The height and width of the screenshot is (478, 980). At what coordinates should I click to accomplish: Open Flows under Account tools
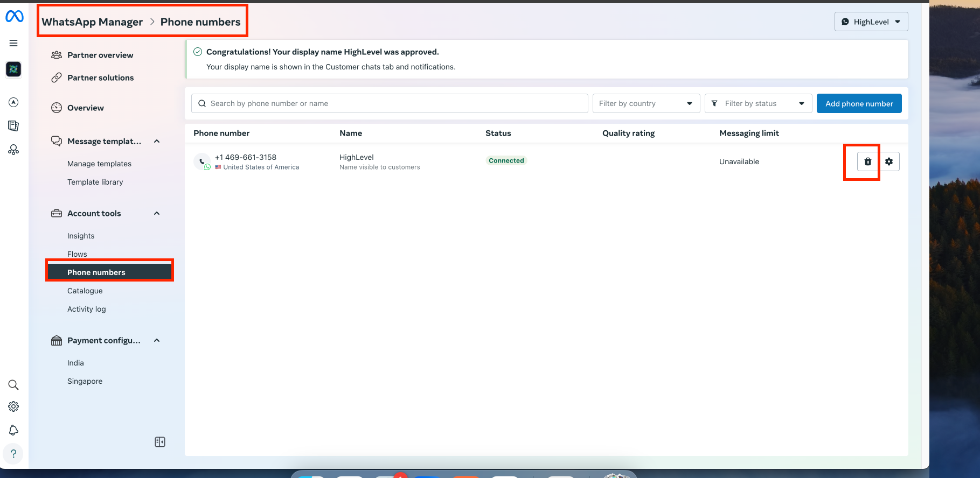point(77,254)
